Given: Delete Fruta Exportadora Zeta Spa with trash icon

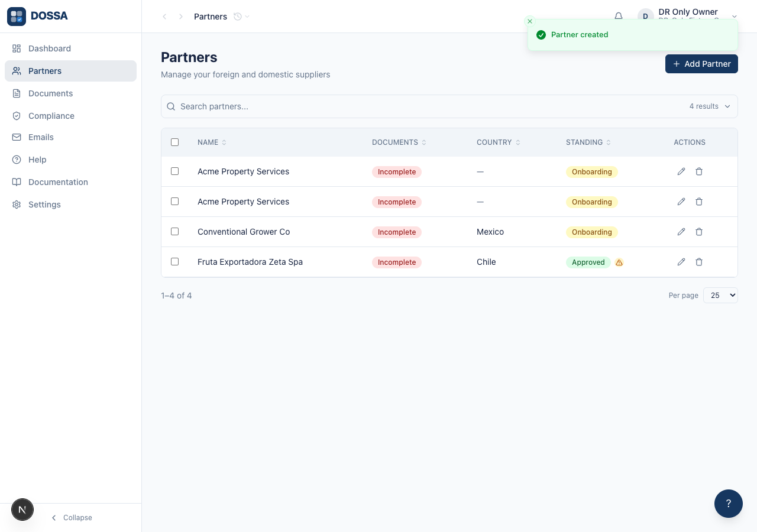Looking at the screenshot, I should [699, 262].
